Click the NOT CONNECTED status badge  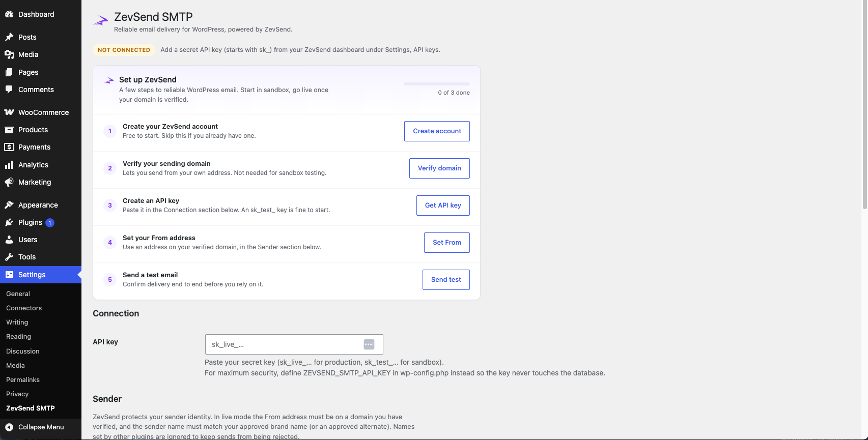coord(124,50)
